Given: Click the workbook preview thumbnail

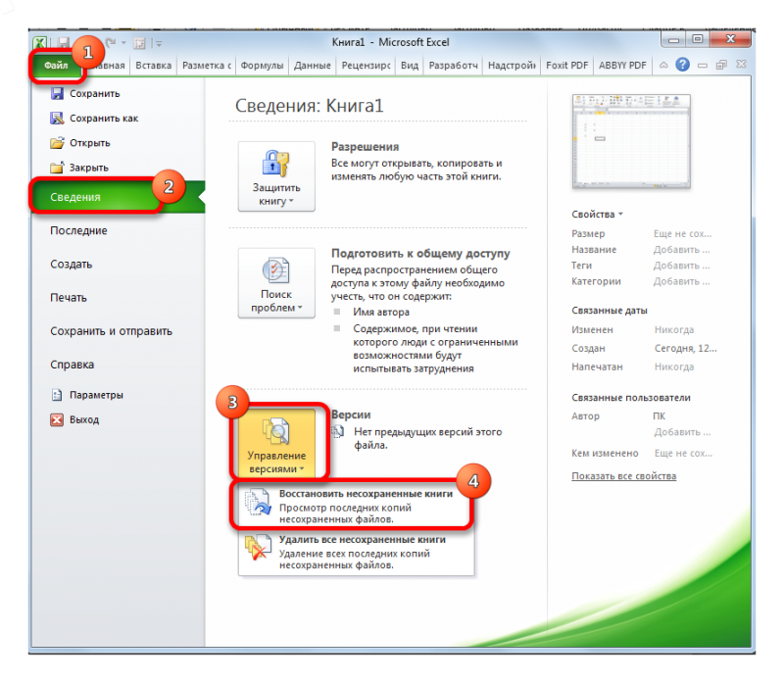Looking at the screenshot, I should 631,141.
